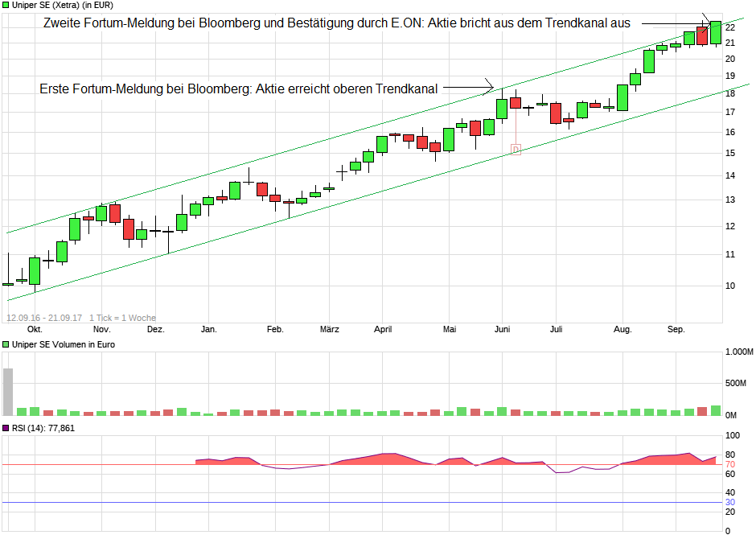Click the green Uniper SE legend square

[x=6, y=6]
